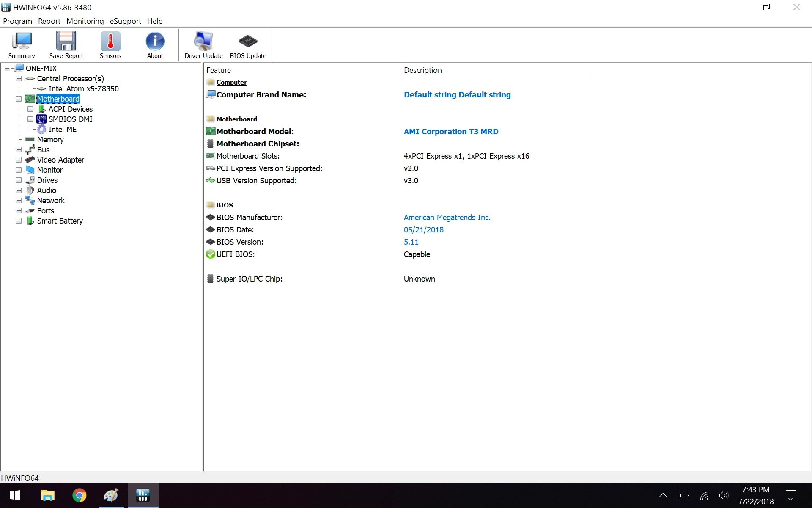Expand the Smart Battery node
812x508 pixels.
click(19, 221)
